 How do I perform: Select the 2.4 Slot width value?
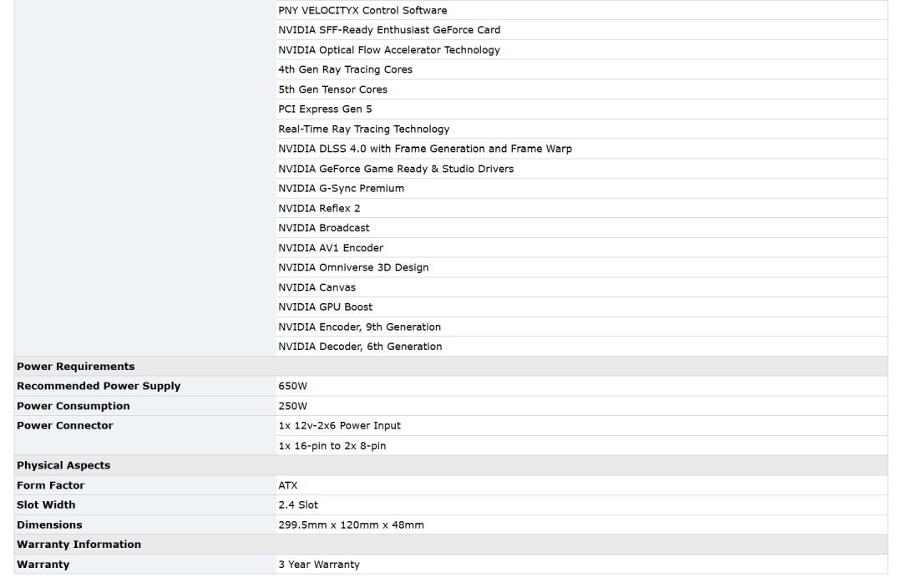pyautogui.click(x=298, y=505)
